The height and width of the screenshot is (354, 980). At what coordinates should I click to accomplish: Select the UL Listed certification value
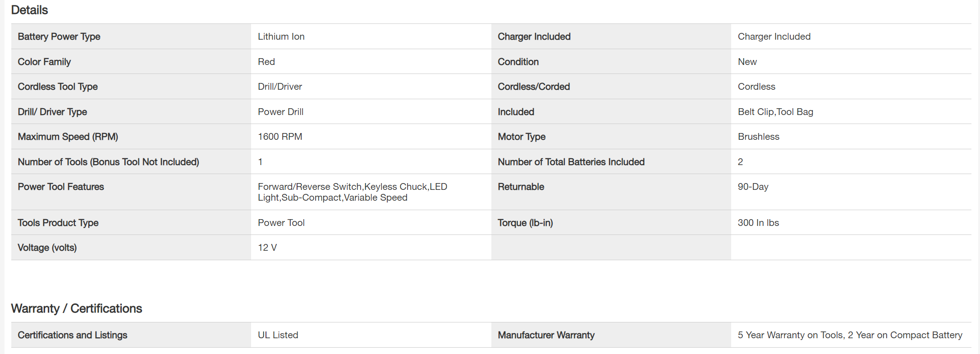(x=278, y=335)
